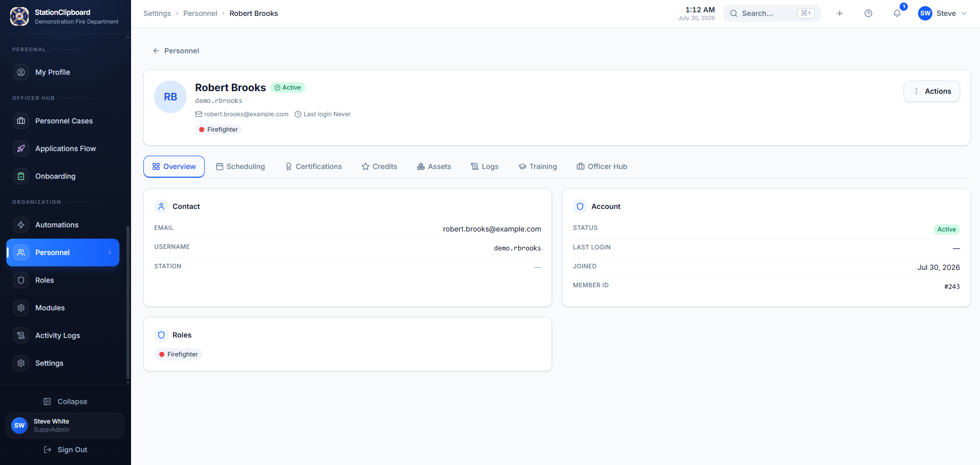Screen dimensions: 980x465
Task: Click the Active status pill in Account card
Action: [x=946, y=229]
